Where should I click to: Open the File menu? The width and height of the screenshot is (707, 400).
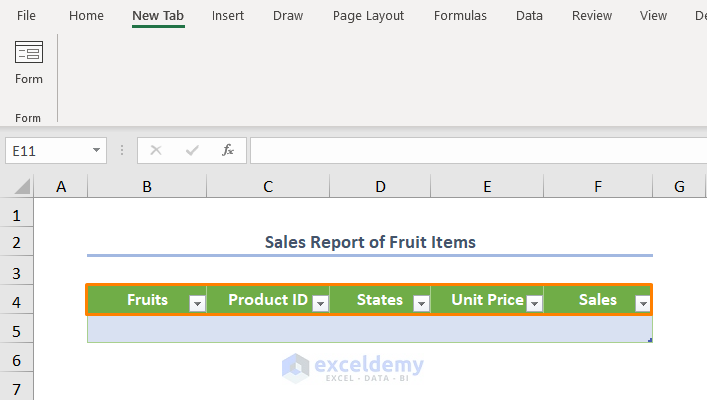tap(27, 16)
